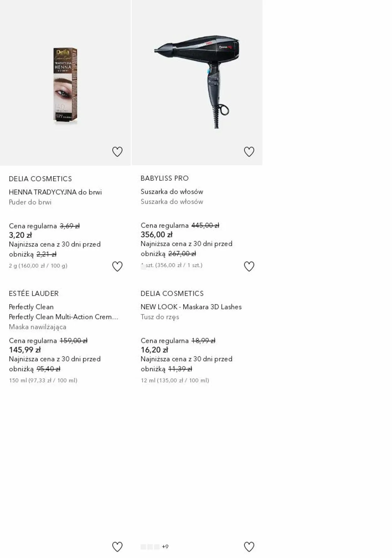Click the ESTÉE LAUDER brand heading
Viewport: 392px width, 558px height.
(x=34, y=293)
